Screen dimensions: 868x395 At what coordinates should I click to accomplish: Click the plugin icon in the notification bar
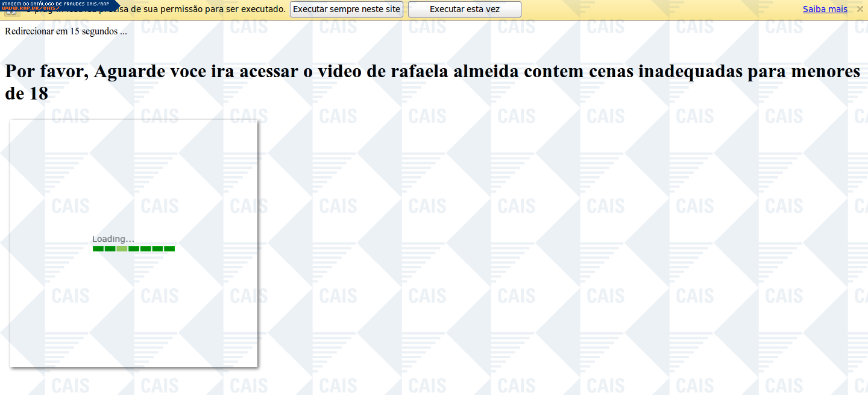(x=10, y=13)
